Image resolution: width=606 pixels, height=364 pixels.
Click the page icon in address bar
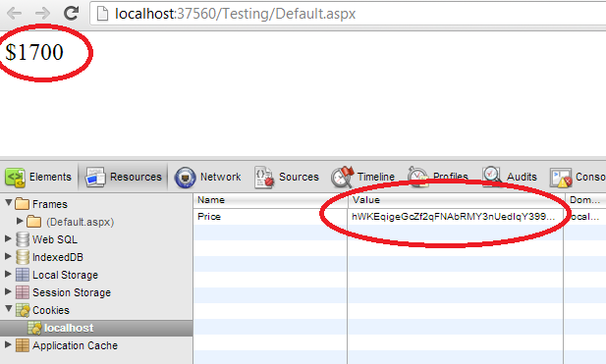tap(102, 14)
